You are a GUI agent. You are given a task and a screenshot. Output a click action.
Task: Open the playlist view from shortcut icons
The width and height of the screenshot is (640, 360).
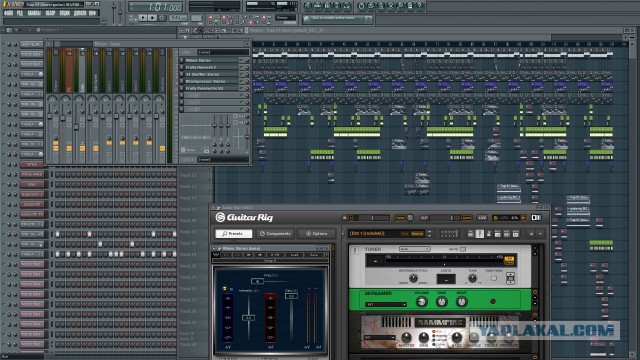[308, 6]
